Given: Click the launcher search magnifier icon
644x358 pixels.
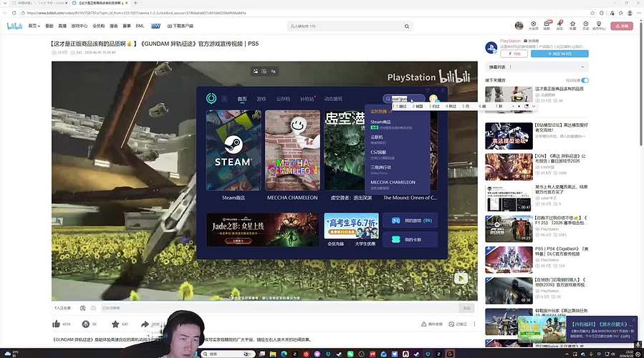Looking at the screenshot, I should [388, 99].
